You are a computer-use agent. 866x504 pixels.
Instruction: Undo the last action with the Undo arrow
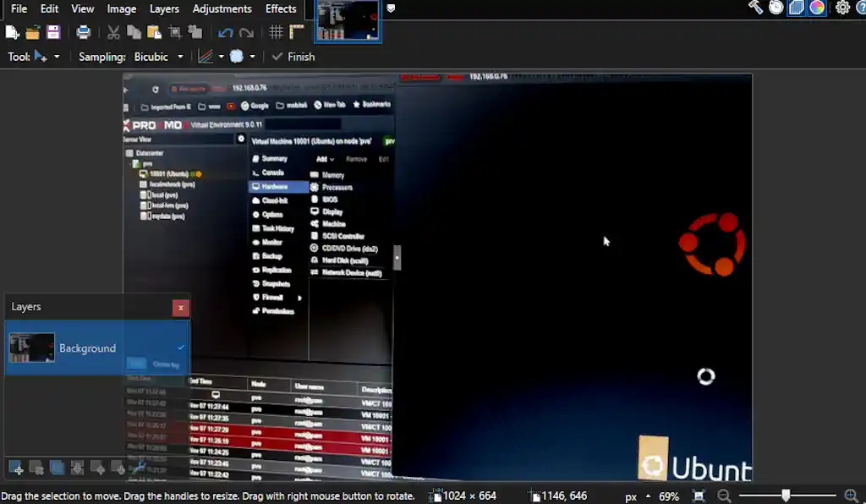click(225, 33)
